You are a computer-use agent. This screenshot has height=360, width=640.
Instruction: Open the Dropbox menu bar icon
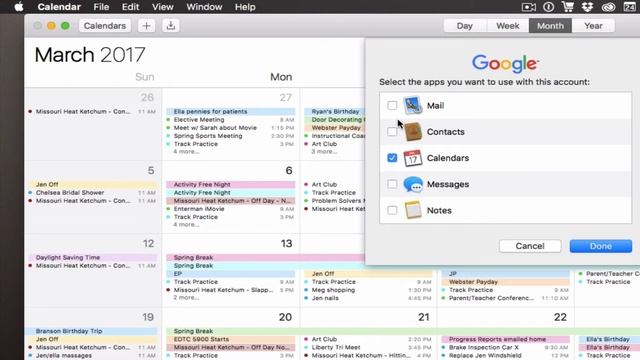coord(587,7)
